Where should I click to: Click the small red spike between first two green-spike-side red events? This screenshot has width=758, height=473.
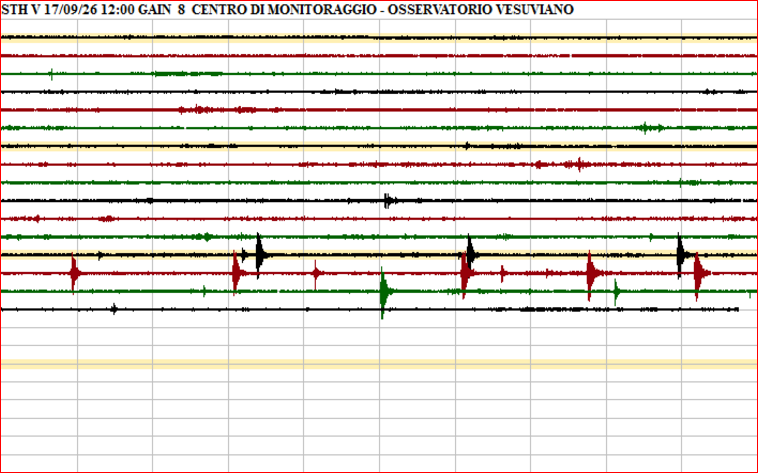(316, 272)
